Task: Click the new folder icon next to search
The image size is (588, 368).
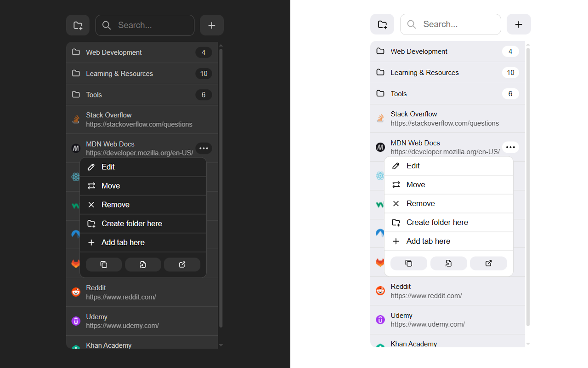Action: (x=78, y=25)
